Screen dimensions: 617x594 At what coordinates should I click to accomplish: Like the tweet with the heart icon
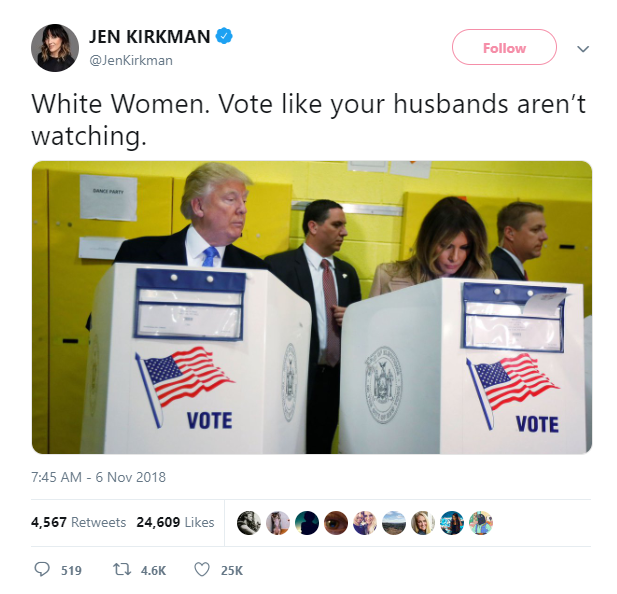(x=202, y=570)
